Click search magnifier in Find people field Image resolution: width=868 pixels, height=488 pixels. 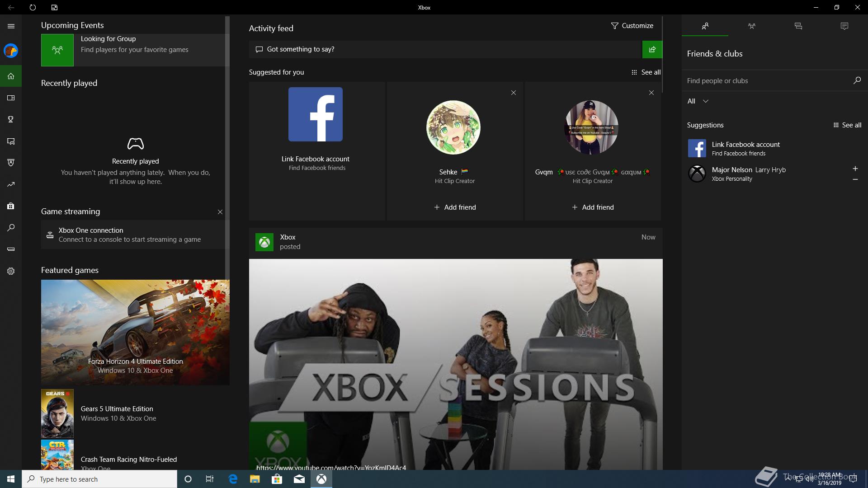tap(857, 80)
